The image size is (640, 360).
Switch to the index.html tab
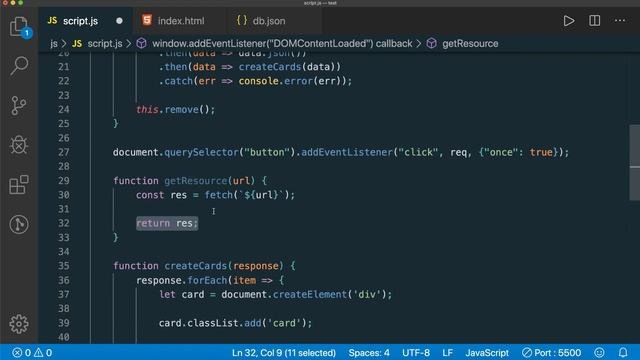pos(179,21)
